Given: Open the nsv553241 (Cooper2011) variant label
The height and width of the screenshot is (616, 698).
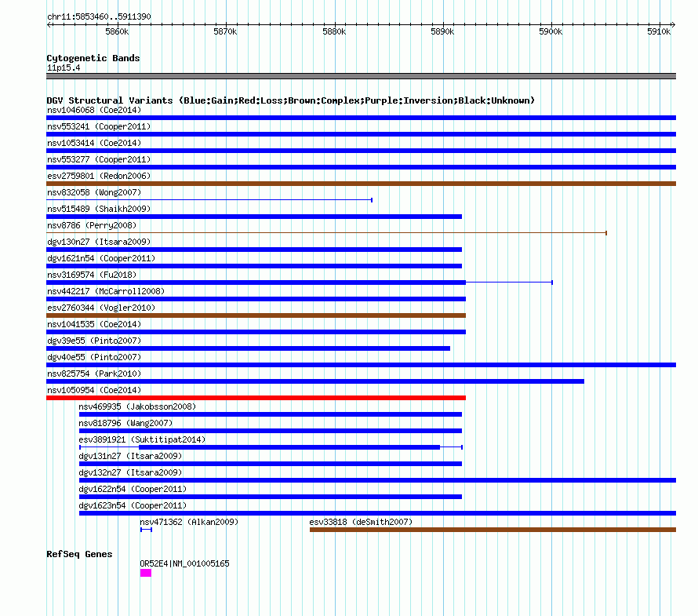Looking at the screenshot, I should click(99, 126).
